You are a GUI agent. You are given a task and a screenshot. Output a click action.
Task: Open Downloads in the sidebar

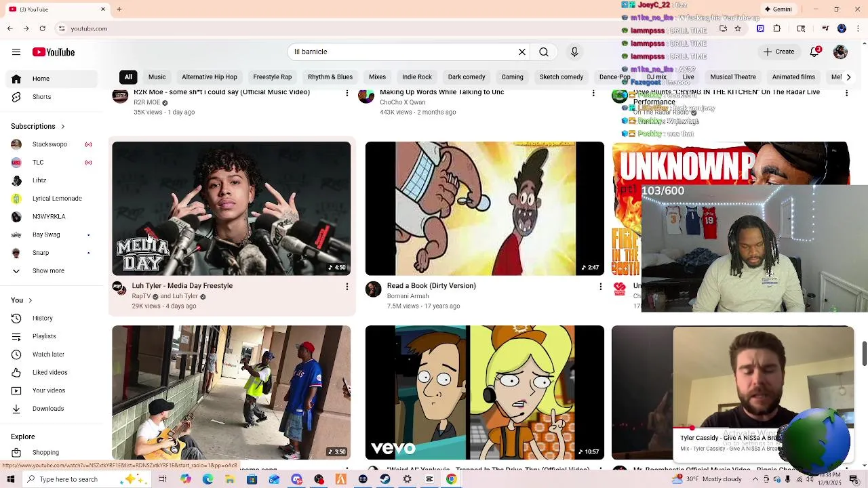pyautogui.click(x=52, y=409)
